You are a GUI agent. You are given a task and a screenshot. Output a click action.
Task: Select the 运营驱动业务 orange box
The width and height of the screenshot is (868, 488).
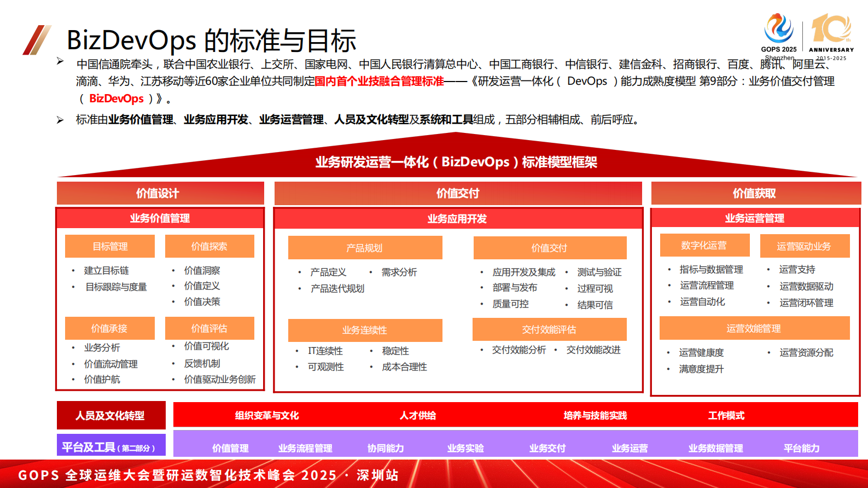click(x=805, y=246)
